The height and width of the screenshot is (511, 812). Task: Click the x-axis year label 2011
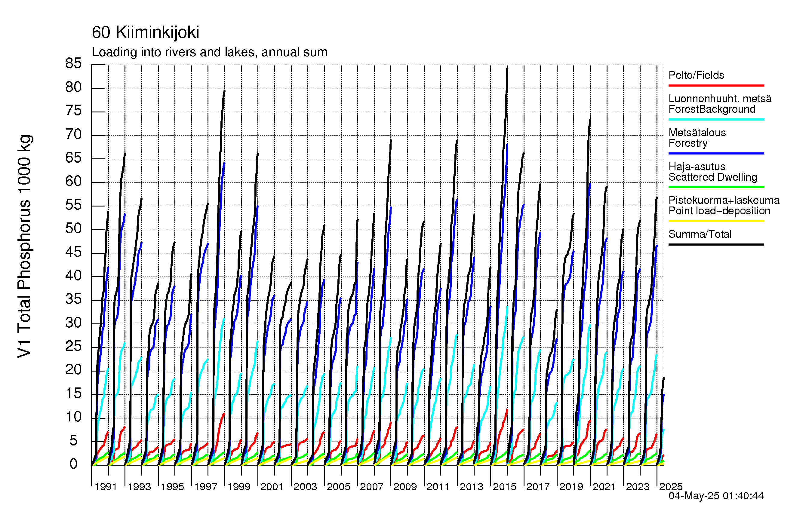tap(438, 487)
